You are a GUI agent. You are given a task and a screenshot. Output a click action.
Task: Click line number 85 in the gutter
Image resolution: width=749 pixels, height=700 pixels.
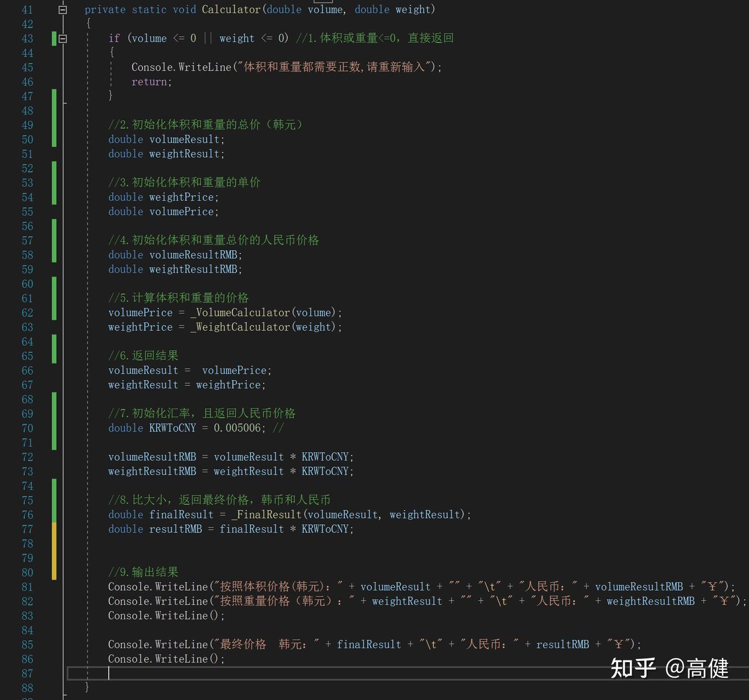pos(28,645)
